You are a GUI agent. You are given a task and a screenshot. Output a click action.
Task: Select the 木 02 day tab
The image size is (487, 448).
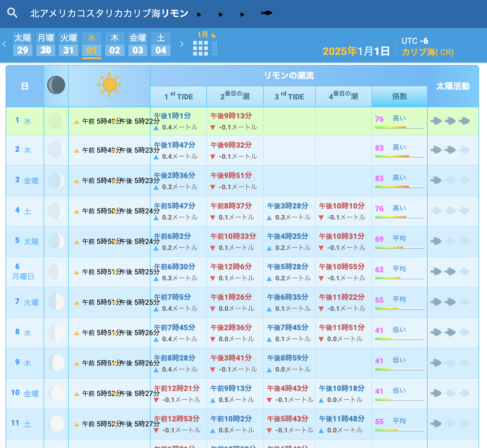coord(115,44)
